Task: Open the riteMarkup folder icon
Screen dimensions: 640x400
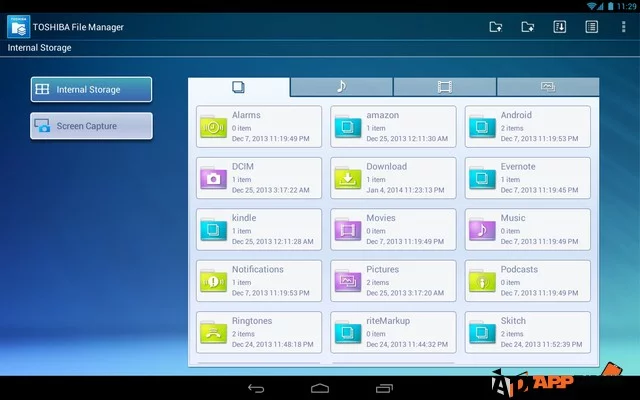Action: click(x=348, y=333)
